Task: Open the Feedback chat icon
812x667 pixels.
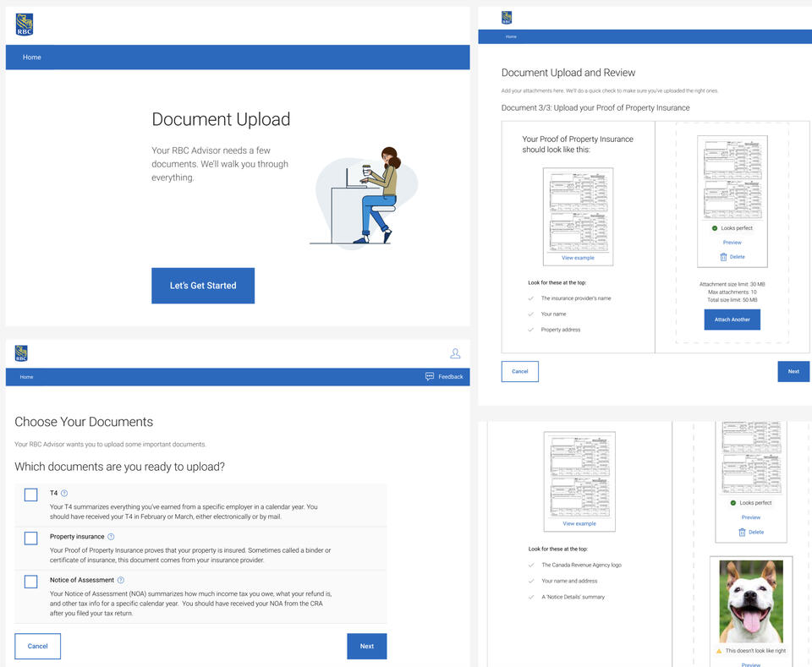Action: coord(430,377)
